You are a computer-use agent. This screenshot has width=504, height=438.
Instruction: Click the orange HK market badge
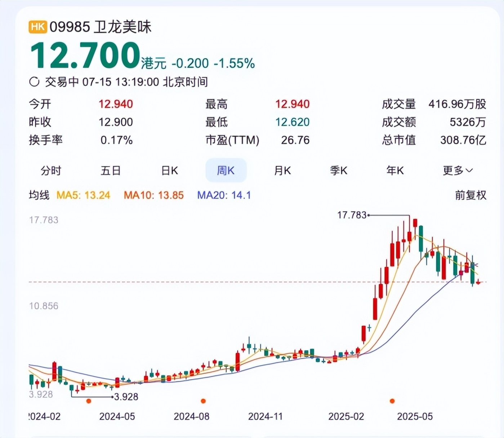pyautogui.click(x=38, y=27)
